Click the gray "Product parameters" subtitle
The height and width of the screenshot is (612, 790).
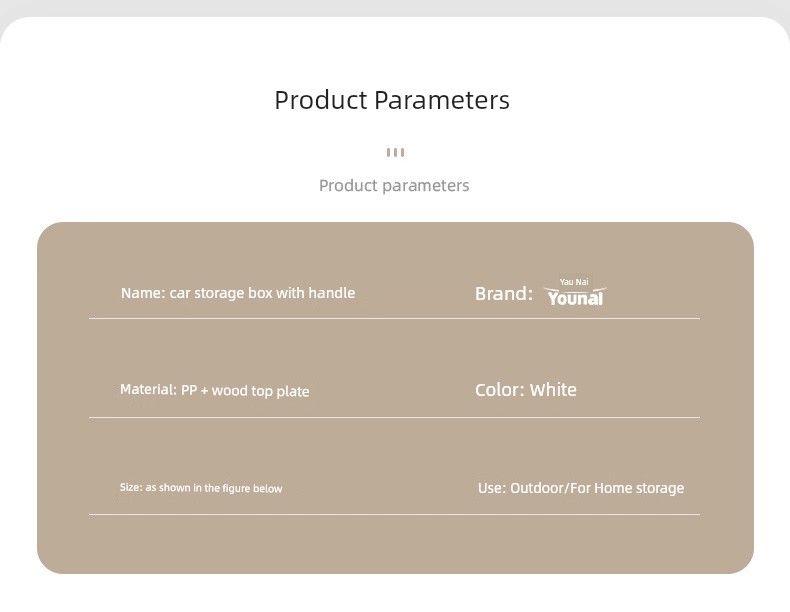tap(394, 185)
